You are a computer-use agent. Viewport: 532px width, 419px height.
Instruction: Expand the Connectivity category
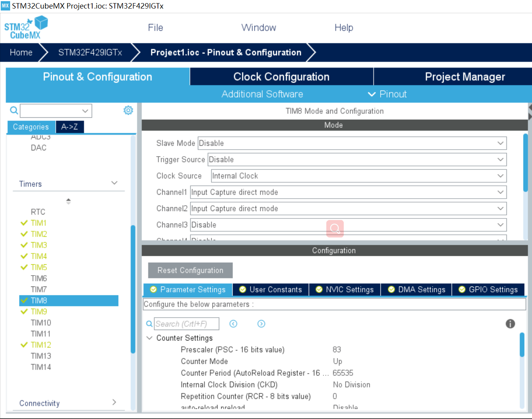pos(114,402)
